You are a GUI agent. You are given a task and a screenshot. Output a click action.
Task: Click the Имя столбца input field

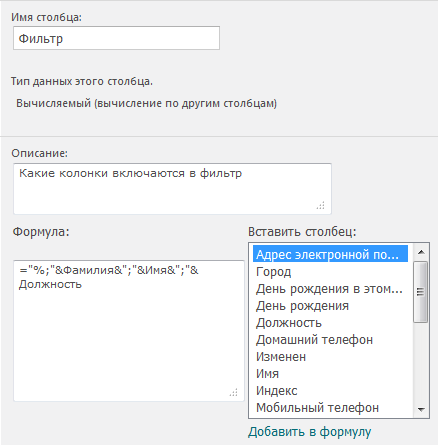coord(116,38)
